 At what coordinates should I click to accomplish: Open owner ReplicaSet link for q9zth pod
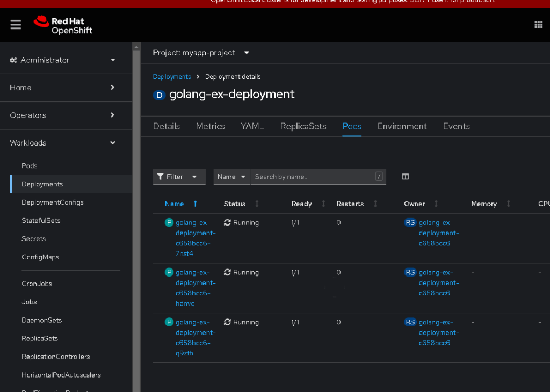439,332
